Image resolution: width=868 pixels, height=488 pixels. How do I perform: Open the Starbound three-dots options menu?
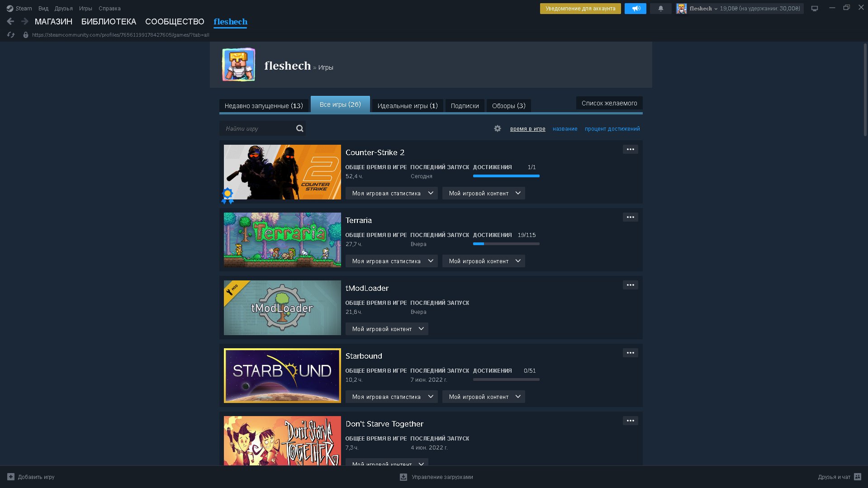coord(630,353)
